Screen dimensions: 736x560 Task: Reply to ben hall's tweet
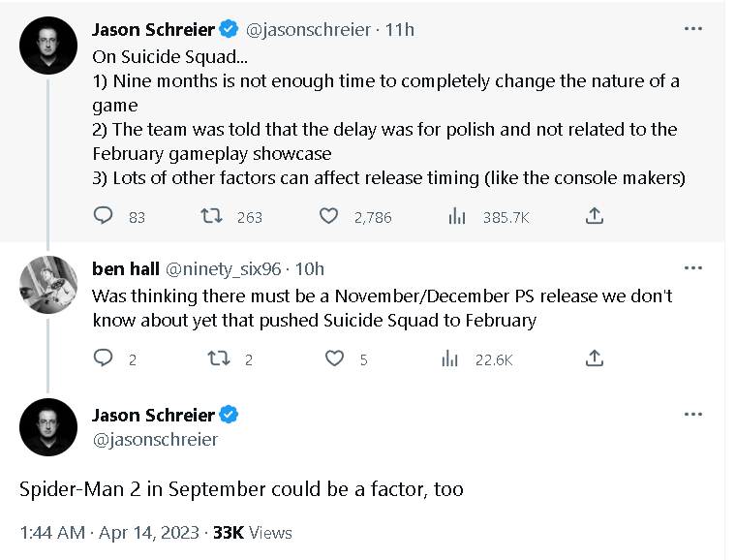pos(104,358)
